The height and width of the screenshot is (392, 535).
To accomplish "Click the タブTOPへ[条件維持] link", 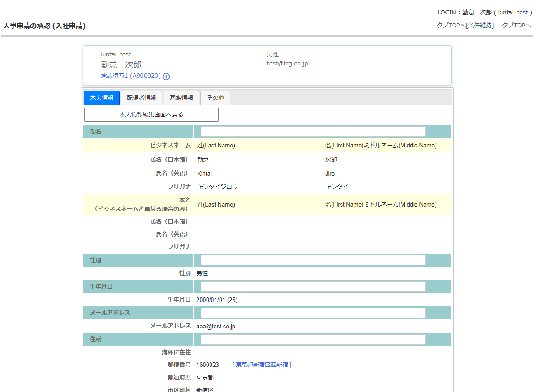I will (465, 26).
